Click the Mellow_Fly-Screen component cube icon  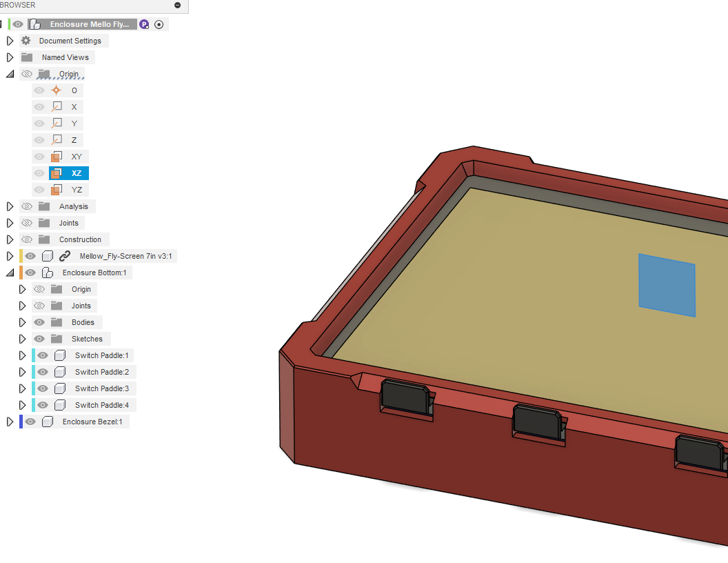pos(48,256)
